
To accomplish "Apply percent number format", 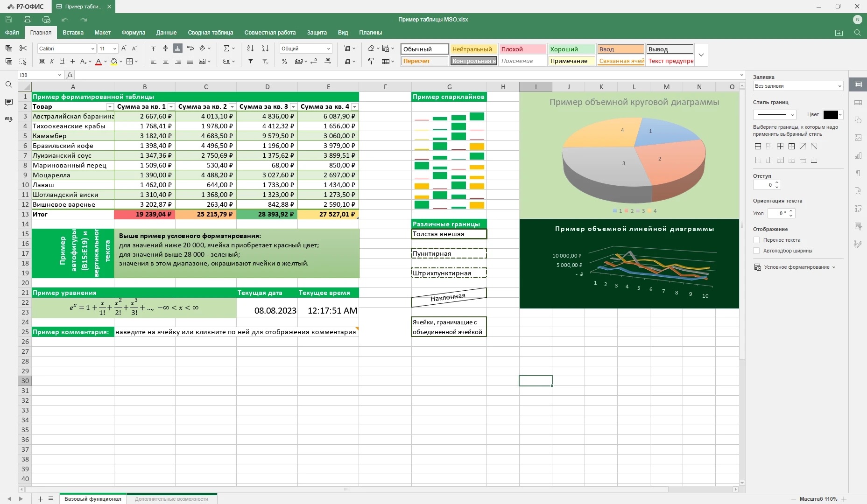I will (284, 61).
